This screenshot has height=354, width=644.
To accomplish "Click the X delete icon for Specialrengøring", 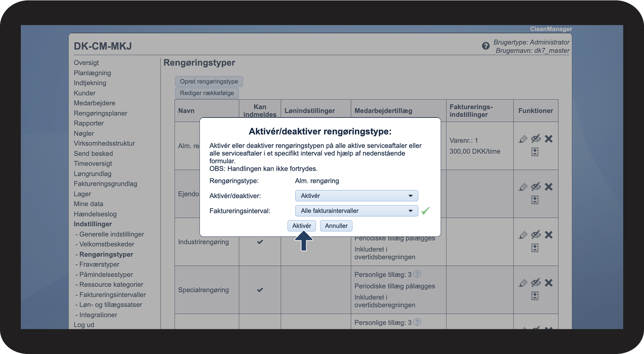I will (x=549, y=283).
